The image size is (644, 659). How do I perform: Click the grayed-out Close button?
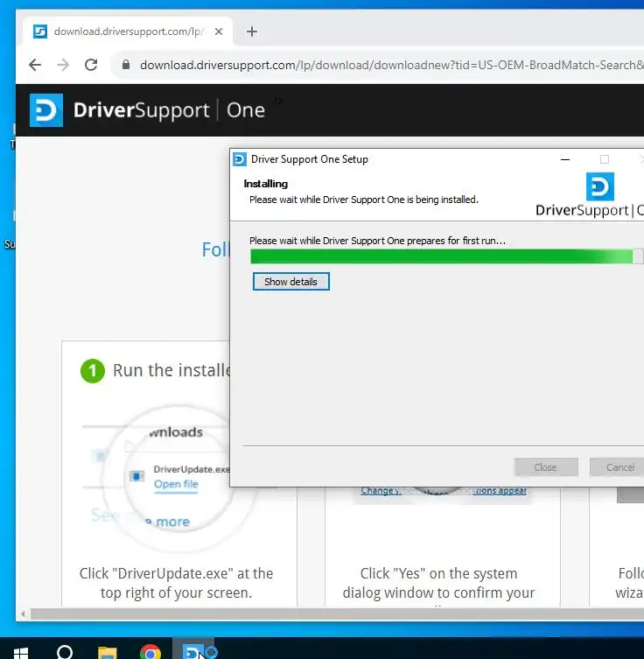(x=546, y=467)
